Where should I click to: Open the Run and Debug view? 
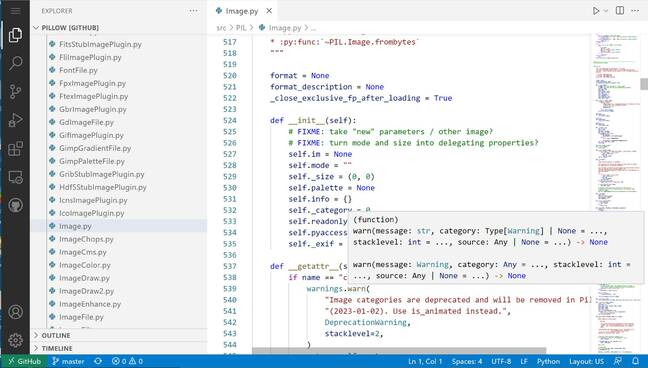[x=15, y=120]
